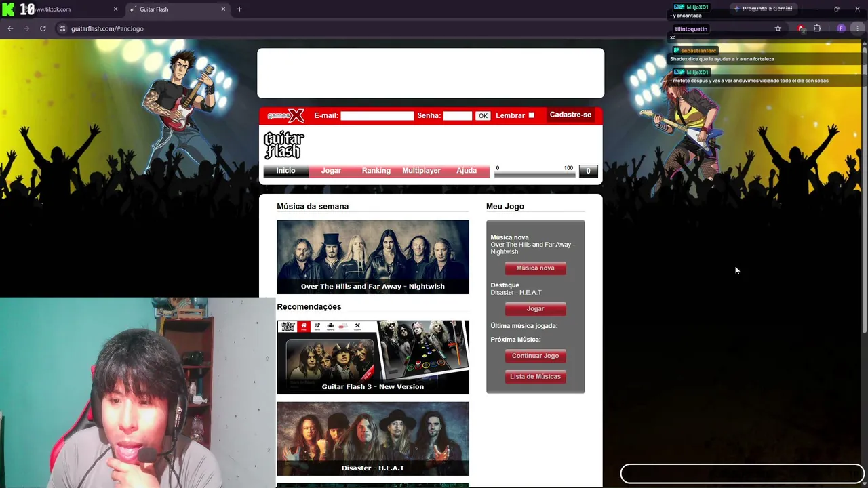
Task: Click the Continuar Jogo button
Action: click(x=535, y=356)
